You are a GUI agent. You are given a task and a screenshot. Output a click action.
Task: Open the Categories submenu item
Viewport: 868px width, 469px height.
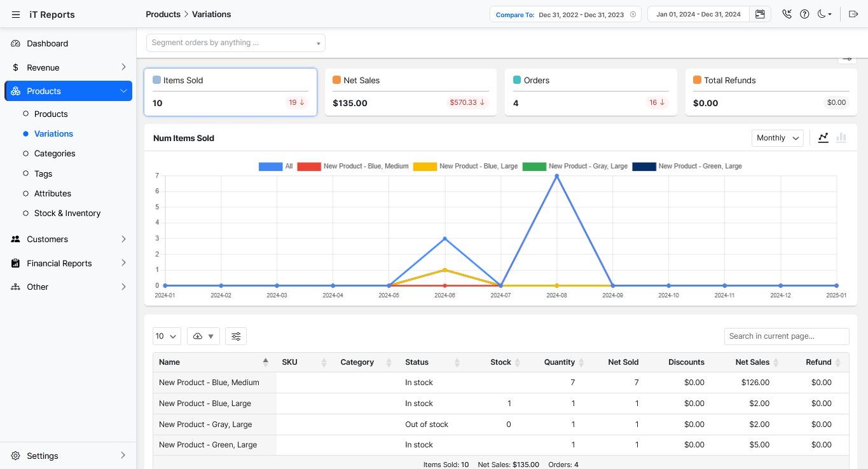point(55,154)
